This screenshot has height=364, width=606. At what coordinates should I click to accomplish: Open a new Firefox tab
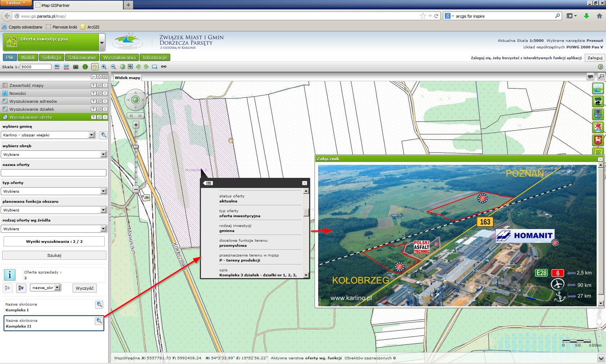128,5
